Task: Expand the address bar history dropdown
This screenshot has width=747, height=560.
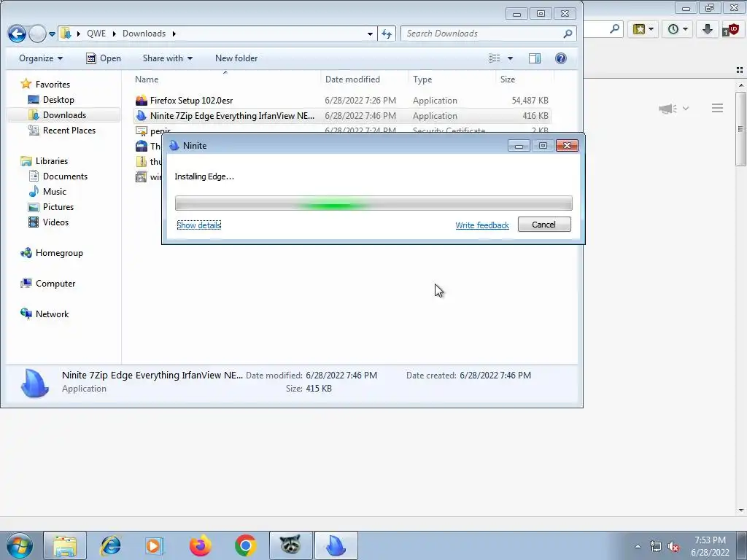Action: pyautogui.click(x=370, y=34)
